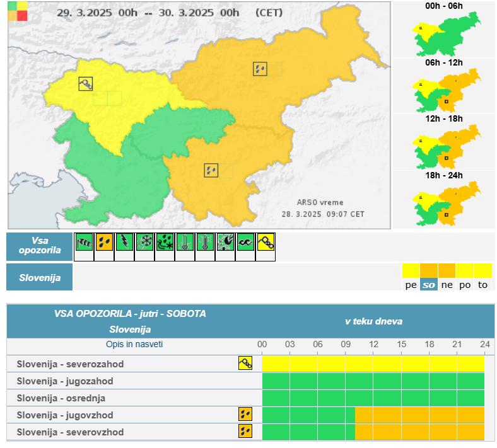Click rain icon on southeast map region

coord(211,169)
